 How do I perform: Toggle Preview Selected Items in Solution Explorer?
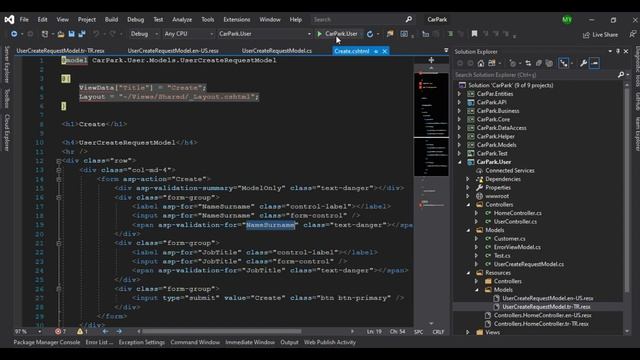click(594, 63)
